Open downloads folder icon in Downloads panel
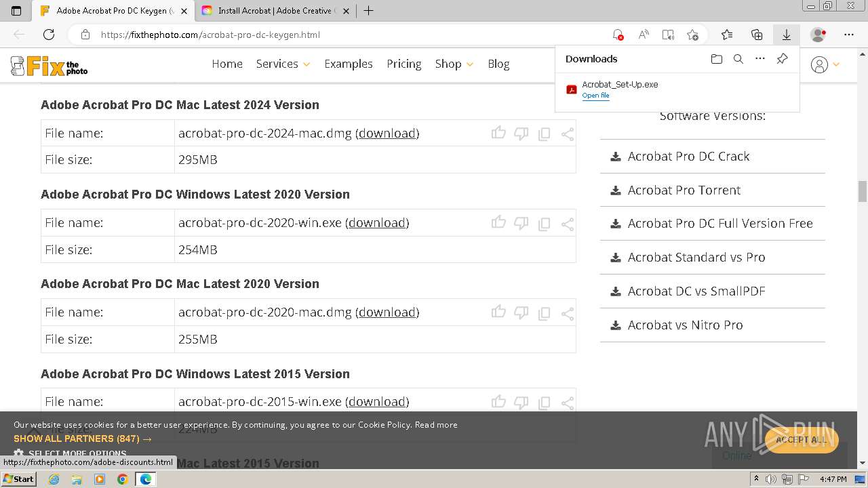868x488 pixels. [717, 59]
